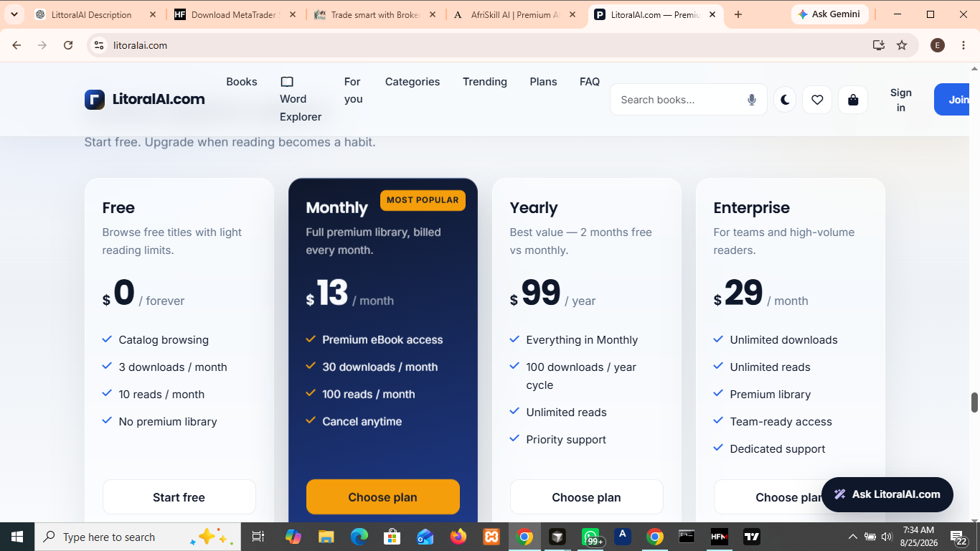This screenshot has width=980, height=551.
Task: Open Microsoft Store from the taskbar
Action: [392, 537]
